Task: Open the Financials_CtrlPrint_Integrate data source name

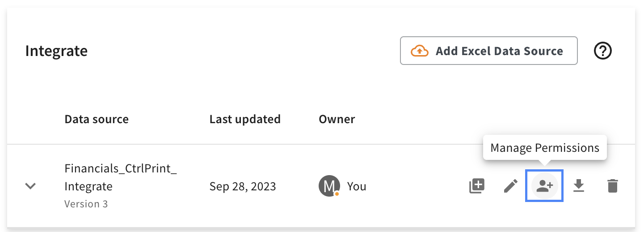Action: tap(121, 177)
